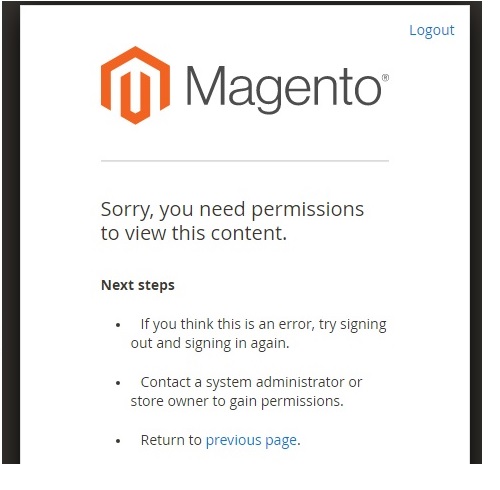Click the 'Contact a system administrator or' text
Viewport: 500px width, 490px height.
click(x=251, y=382)
